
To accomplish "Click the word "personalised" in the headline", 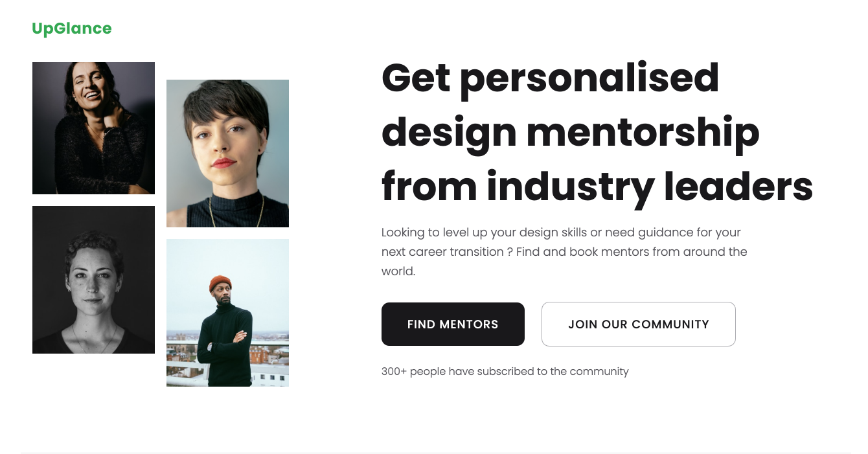I will 589,78.
